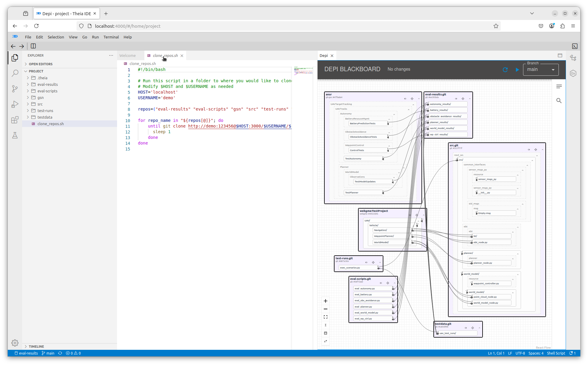Select the uav_test_runs/ node
588x365 pixels.
tap(458, 333)
